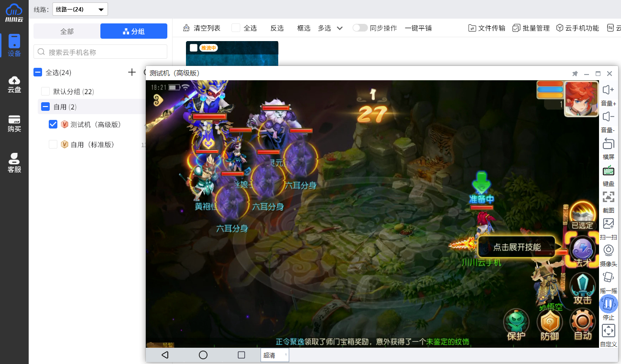Viewport: 621px width, 364px height.
Task: Click the 清空列表 button
Action: coord(202,28)
